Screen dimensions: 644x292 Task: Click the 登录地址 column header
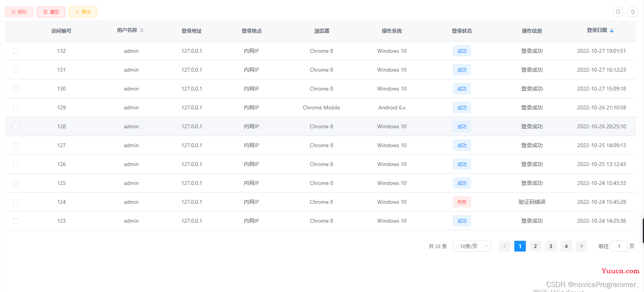[x=192, y=31]
